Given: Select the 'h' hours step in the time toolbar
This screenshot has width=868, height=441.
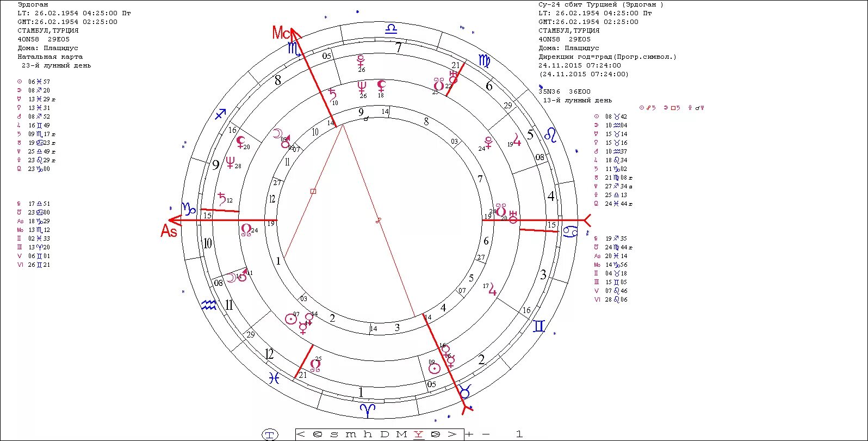Looking at the screenshot, I should pyautogui.click(x=368, y=434).
